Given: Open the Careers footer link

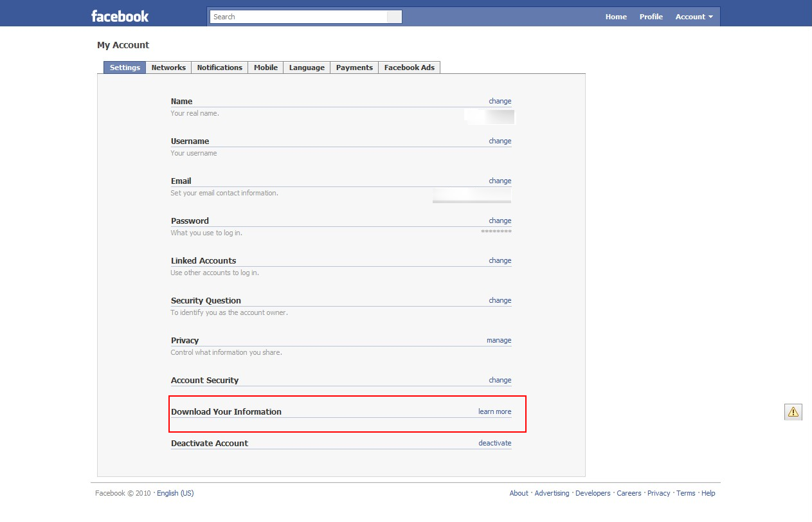Looking at the screenshot, I should pos(629,493).
